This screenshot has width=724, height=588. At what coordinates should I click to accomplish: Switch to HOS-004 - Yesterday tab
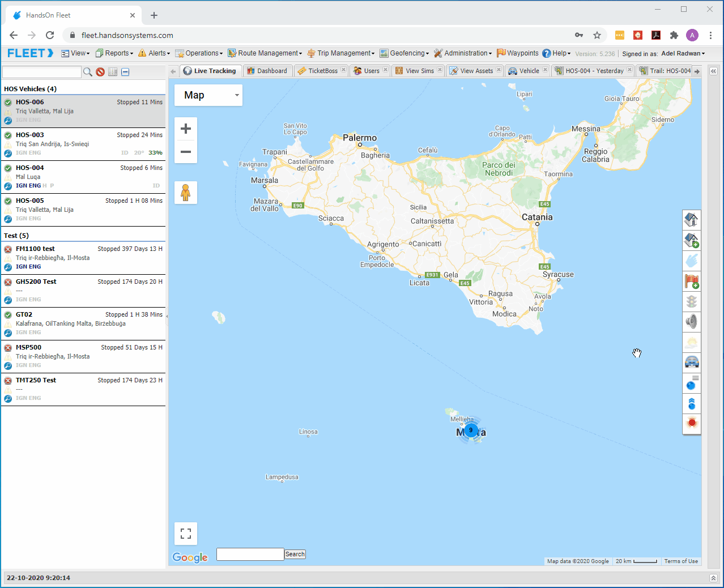[590, 71]
